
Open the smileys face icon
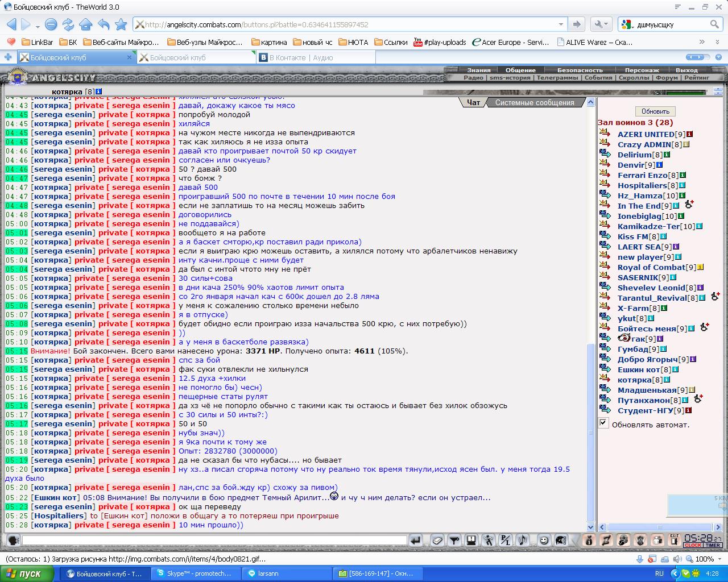pos(544,540)
